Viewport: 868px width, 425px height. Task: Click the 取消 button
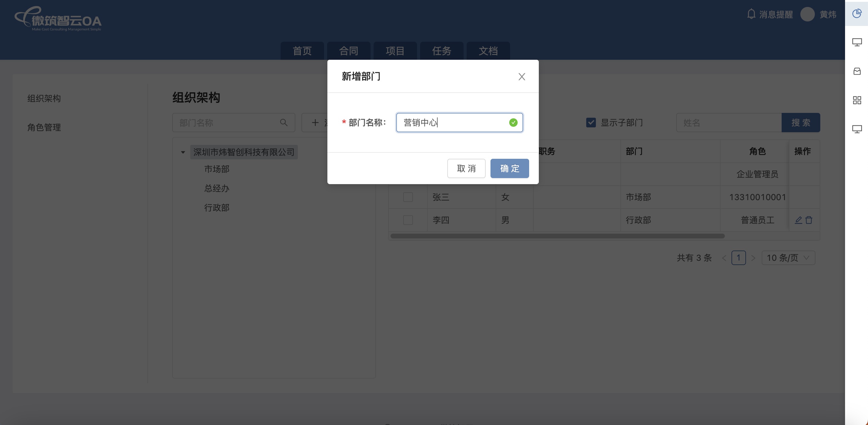coord(466,168)
